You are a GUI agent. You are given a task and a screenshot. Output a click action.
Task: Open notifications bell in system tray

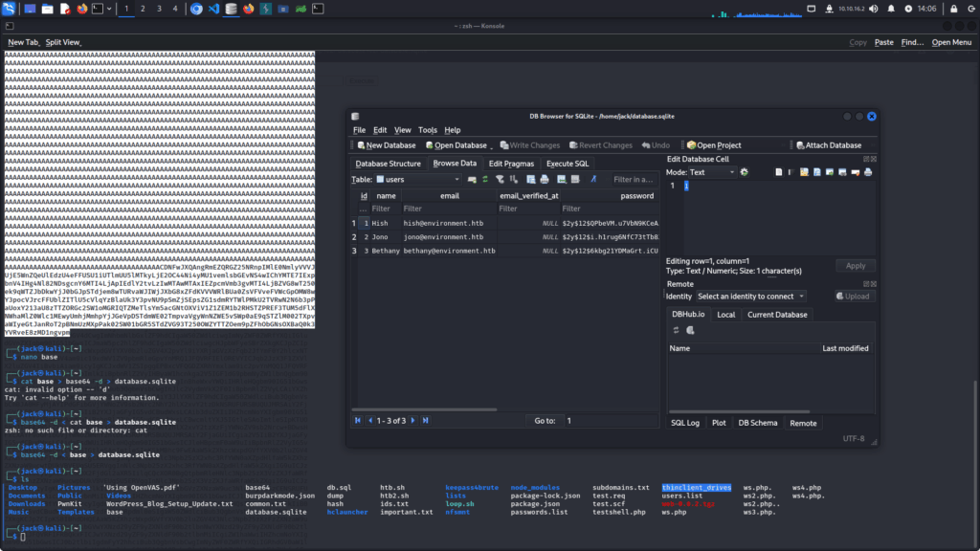891,9
